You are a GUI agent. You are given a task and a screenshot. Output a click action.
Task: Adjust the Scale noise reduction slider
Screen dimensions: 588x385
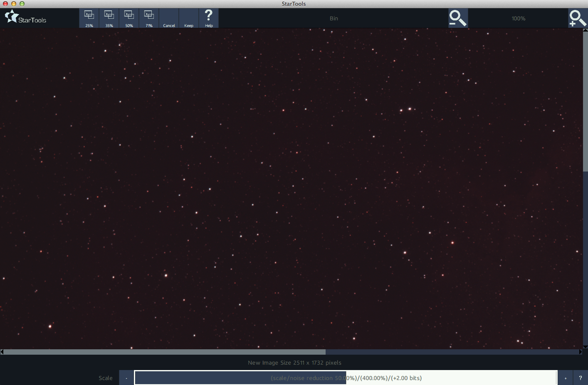click(345, 378)
